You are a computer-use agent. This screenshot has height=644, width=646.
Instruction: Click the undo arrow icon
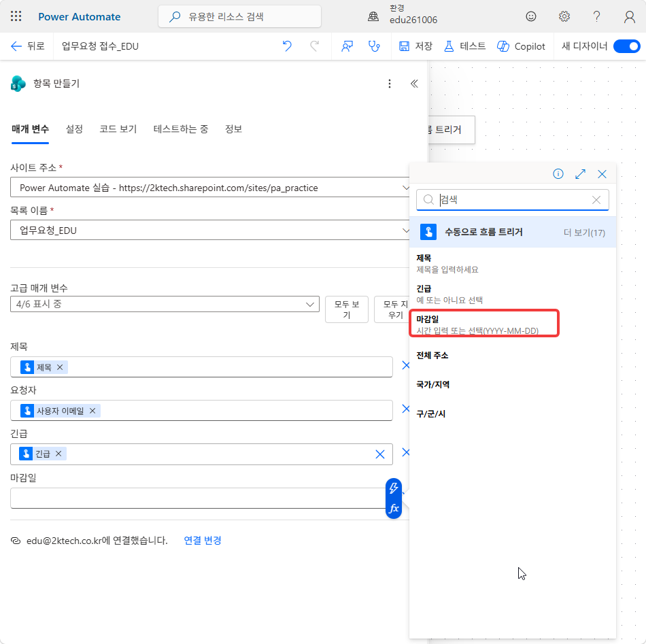(287, 46)
